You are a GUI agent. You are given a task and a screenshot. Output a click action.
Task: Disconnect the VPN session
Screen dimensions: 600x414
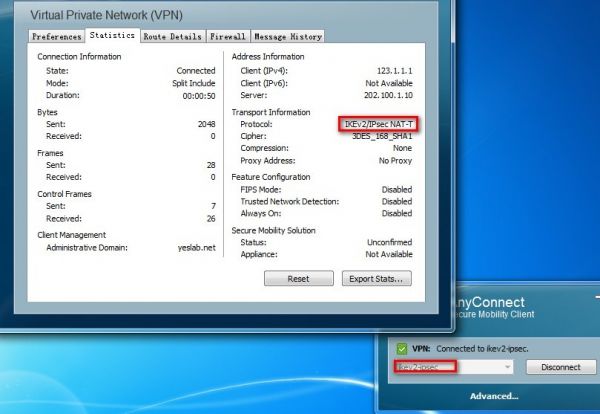(561, 367)
